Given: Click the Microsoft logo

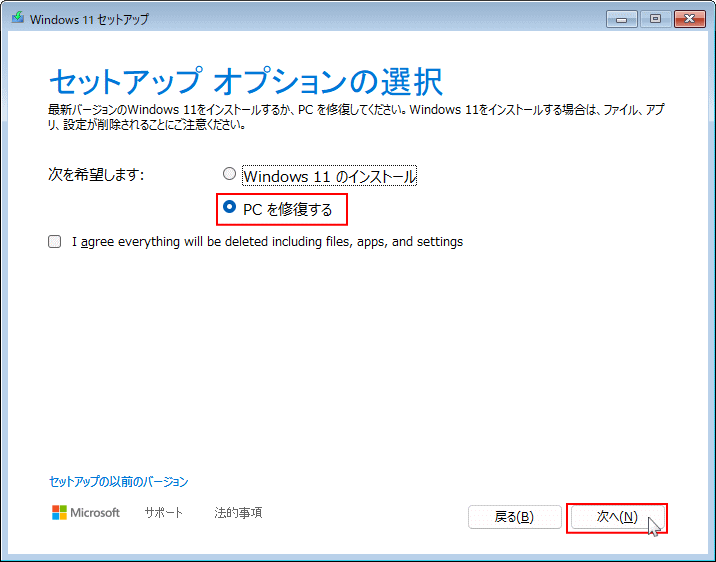Looking at the screenshot, I should (86, 513).
